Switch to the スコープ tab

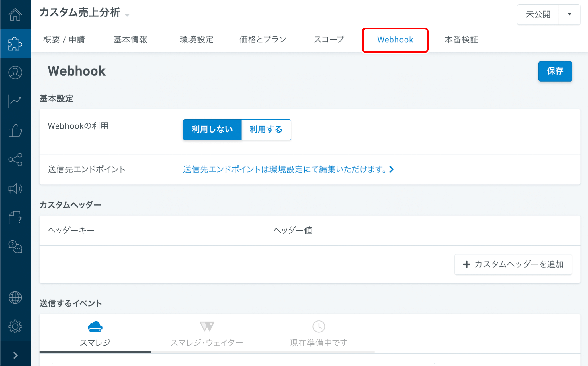329,40
